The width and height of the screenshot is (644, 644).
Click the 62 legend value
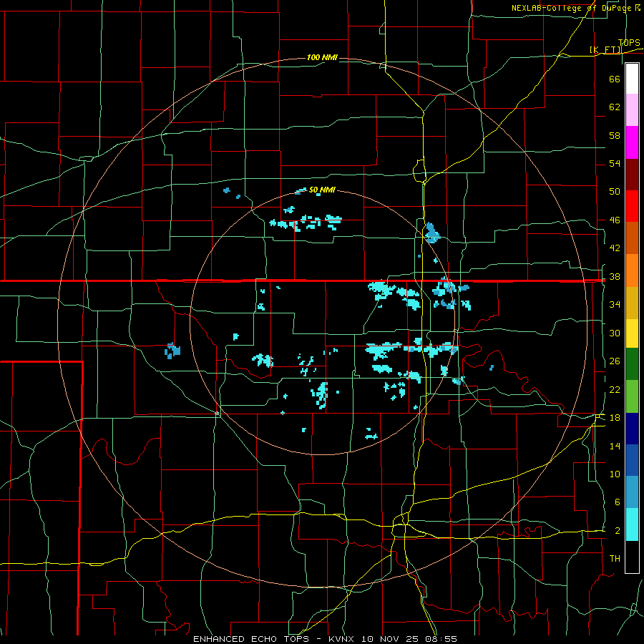point(615,107)
